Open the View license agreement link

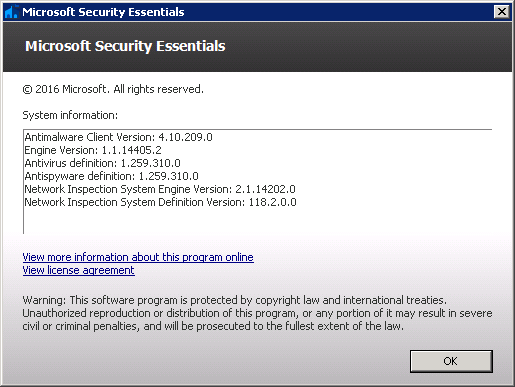click(x=78, y=270)
